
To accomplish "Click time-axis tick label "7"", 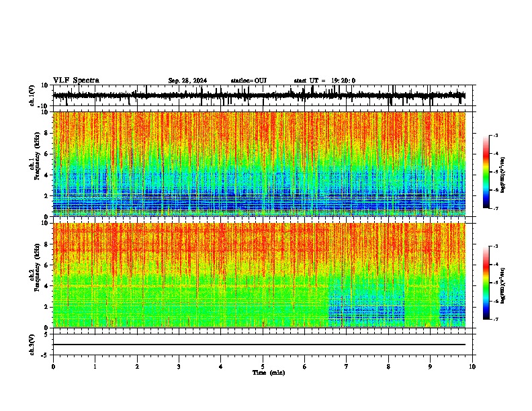I will coord(347,367).
